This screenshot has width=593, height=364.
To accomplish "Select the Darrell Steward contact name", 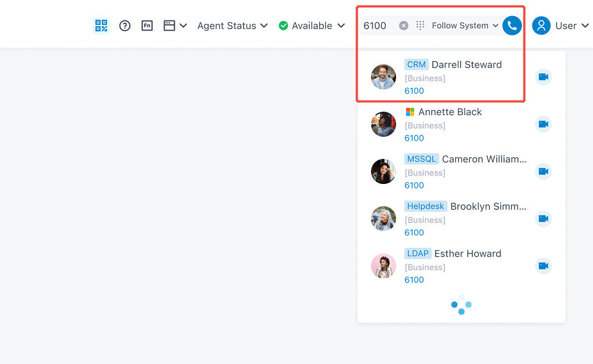I will pyautogui.click(x=467, y=64).
